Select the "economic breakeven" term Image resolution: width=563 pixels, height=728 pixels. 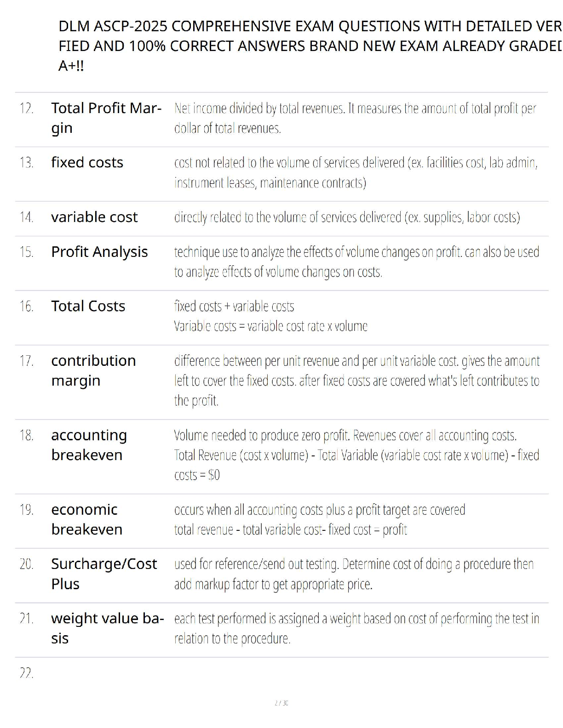coord(86,519)
